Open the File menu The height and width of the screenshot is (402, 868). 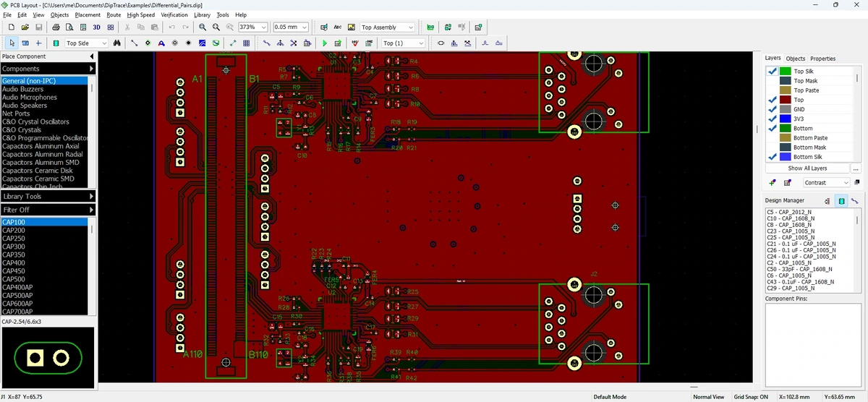tap(8, 14)
